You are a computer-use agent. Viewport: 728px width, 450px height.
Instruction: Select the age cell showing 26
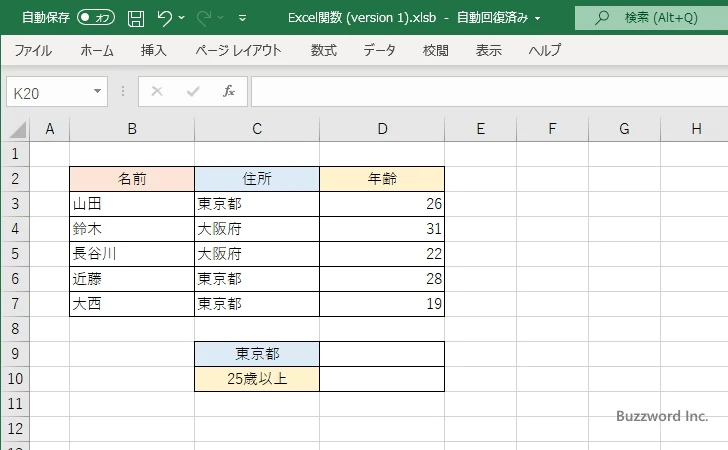[x=382, y=204]
